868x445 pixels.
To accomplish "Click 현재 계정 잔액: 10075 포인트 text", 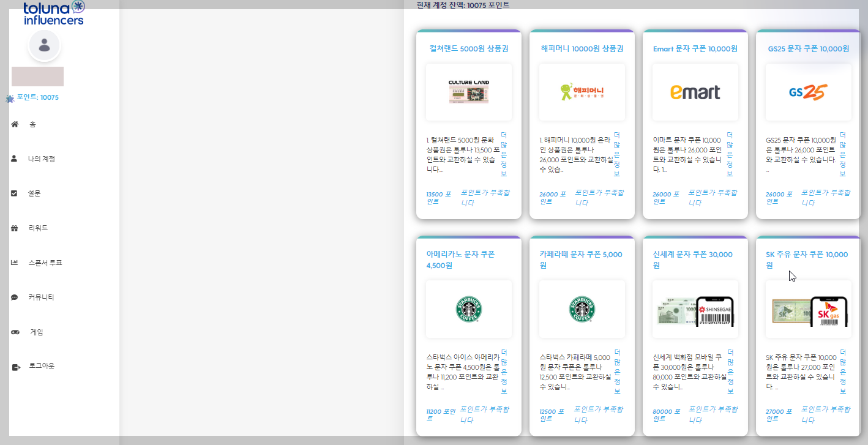I will tap(463, 5).
